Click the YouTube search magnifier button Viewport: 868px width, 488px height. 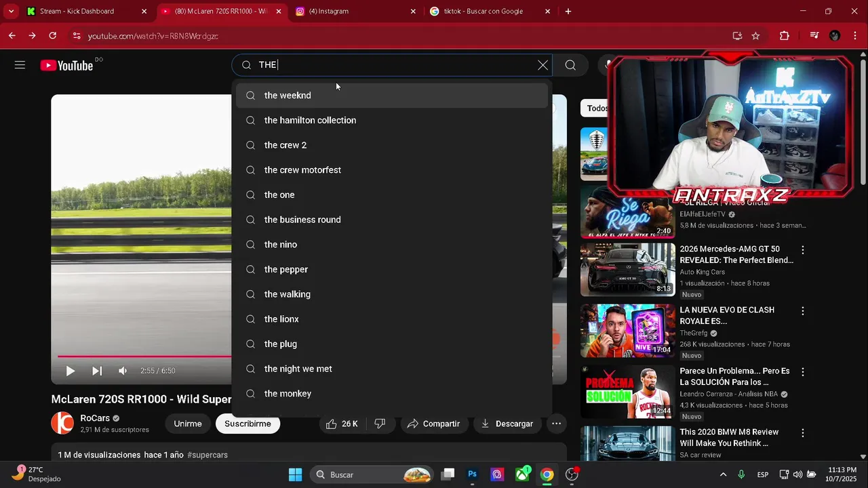[570, 65]
